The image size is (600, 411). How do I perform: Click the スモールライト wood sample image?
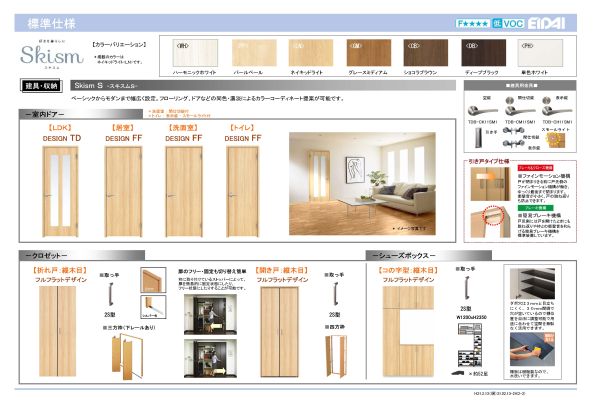click(555, 140)
